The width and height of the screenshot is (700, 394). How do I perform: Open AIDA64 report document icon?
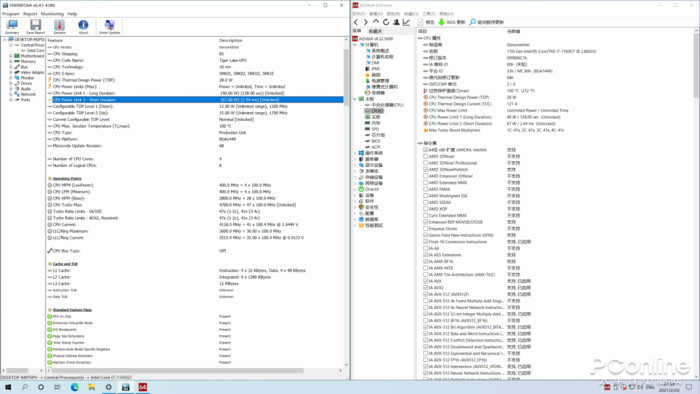pyautogui.click(x=421, y=22)
